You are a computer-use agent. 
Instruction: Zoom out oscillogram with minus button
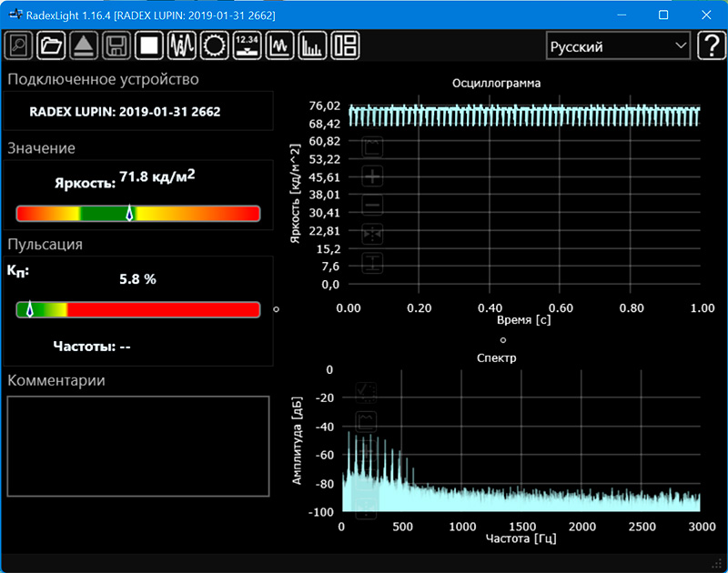[x=373, y=206]
